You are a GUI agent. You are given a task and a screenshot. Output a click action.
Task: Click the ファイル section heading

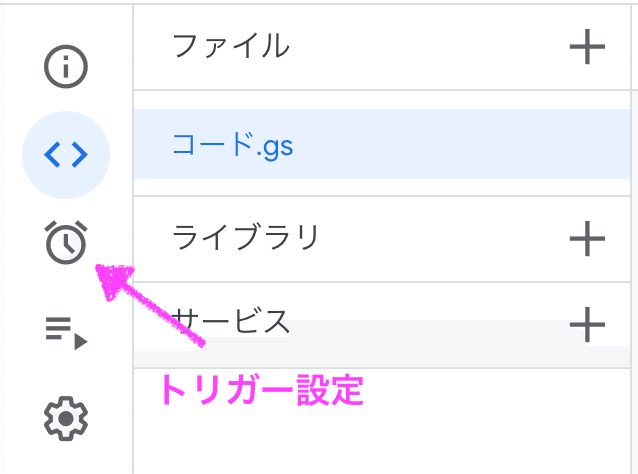[231, 46]
